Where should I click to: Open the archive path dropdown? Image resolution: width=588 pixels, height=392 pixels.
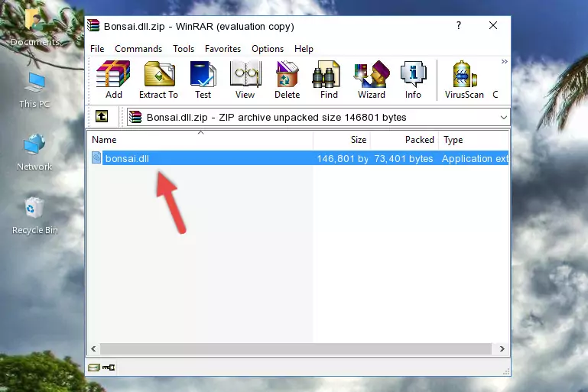tap(504, 118)
